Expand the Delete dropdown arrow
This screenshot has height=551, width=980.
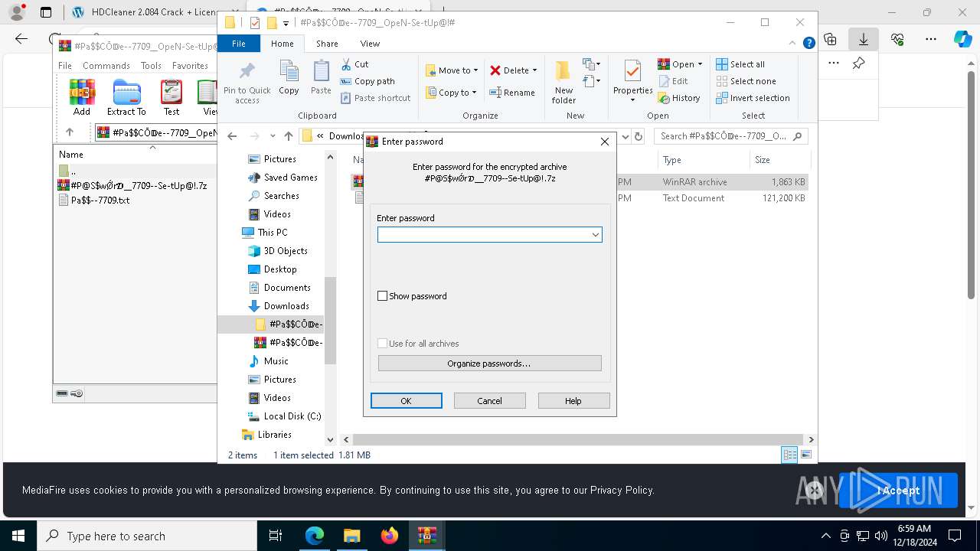[534, 70]
